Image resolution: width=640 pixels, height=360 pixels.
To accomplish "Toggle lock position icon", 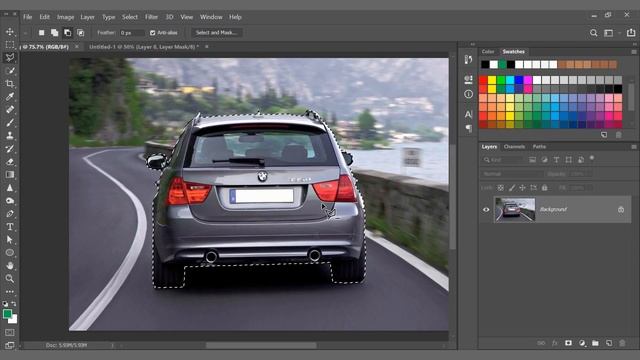I will 522,188.
